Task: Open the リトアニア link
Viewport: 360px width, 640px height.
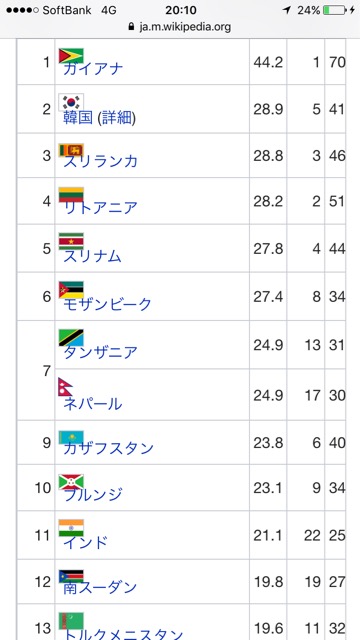Action: pos(100,207)
